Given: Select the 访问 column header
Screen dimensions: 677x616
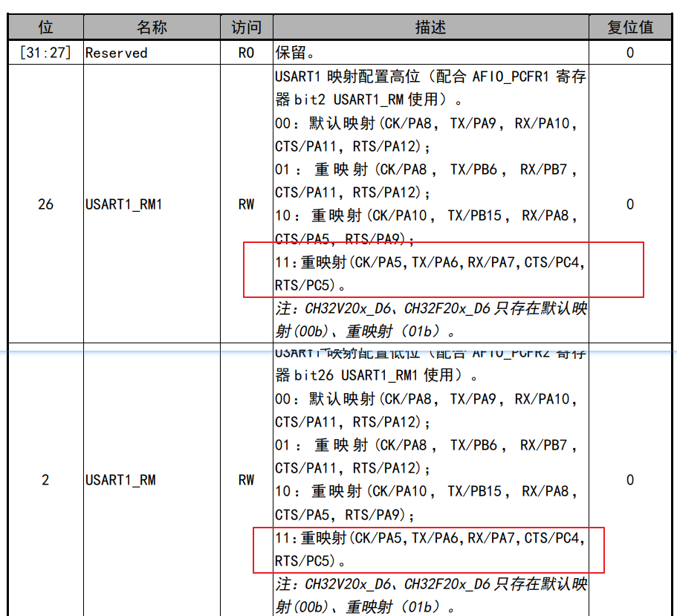Looking at the screenshot, I should pyautogui.click(x=246, y=28).
